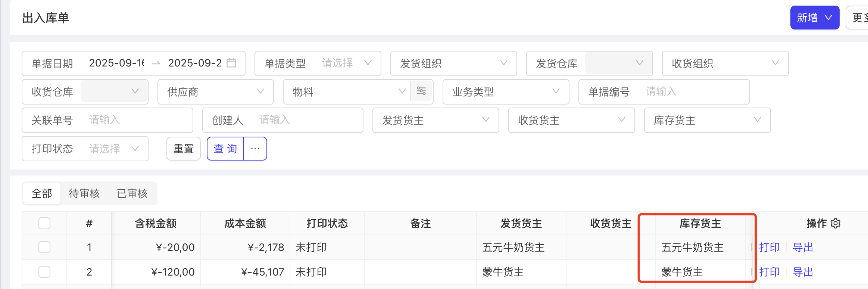
Task: Click 导出 link for row 2
Action: 803,272
